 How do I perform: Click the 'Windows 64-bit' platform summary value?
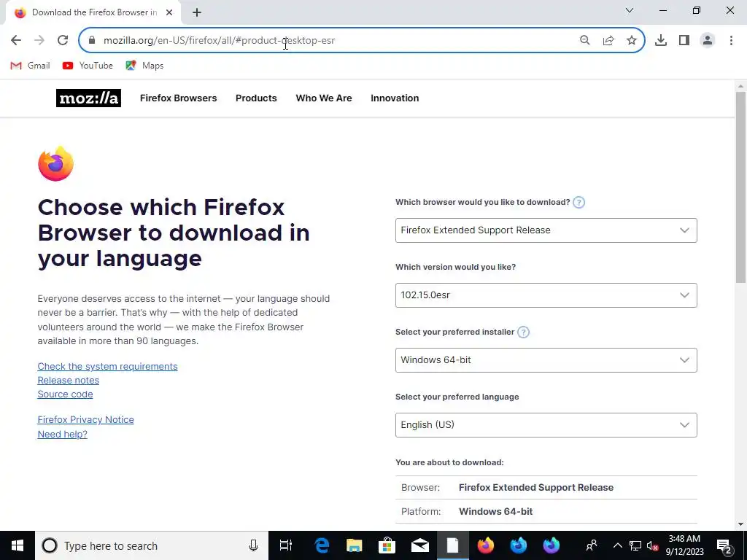(495, 511)
